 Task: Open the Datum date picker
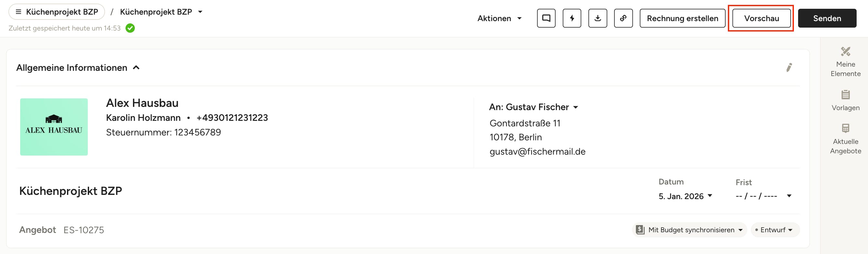tap(685, 196)
